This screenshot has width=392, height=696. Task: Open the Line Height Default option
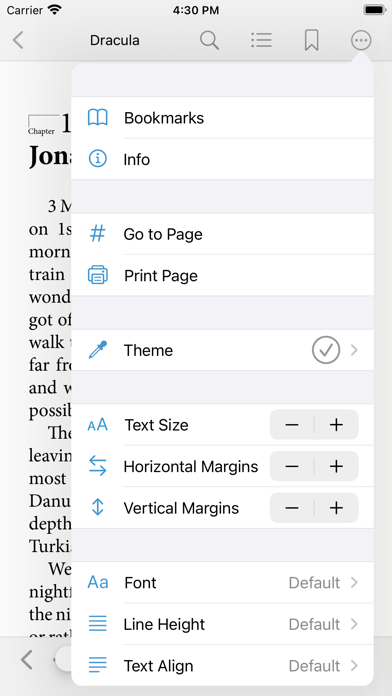[222, 624]
